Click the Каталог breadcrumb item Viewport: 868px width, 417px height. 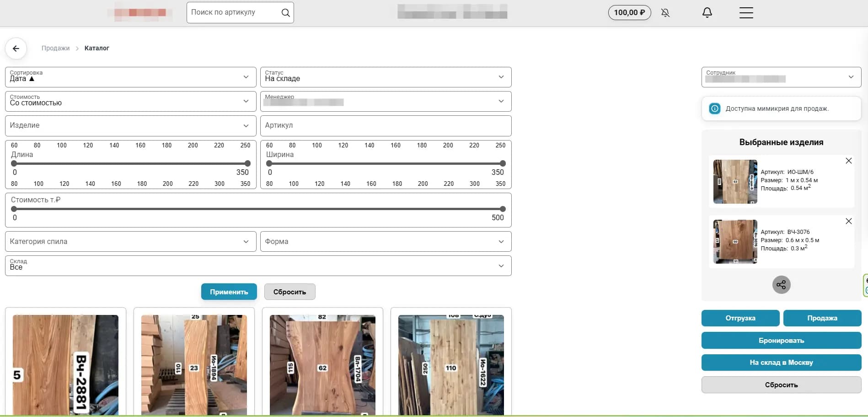tap(96, 48)
